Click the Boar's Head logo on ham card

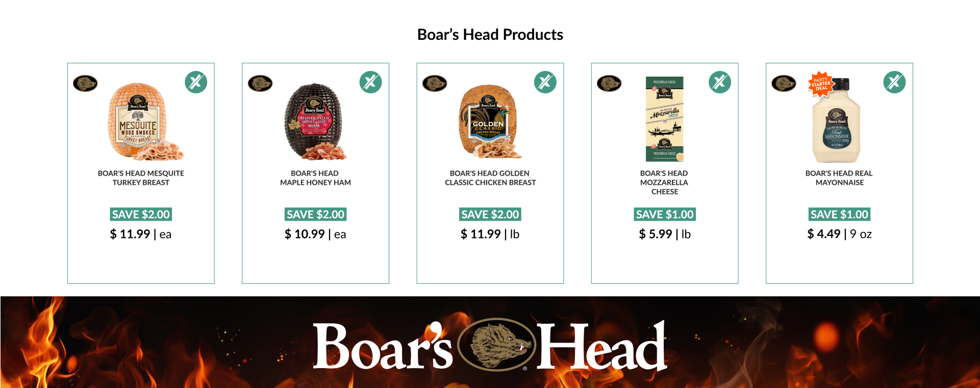coord(260,83)
